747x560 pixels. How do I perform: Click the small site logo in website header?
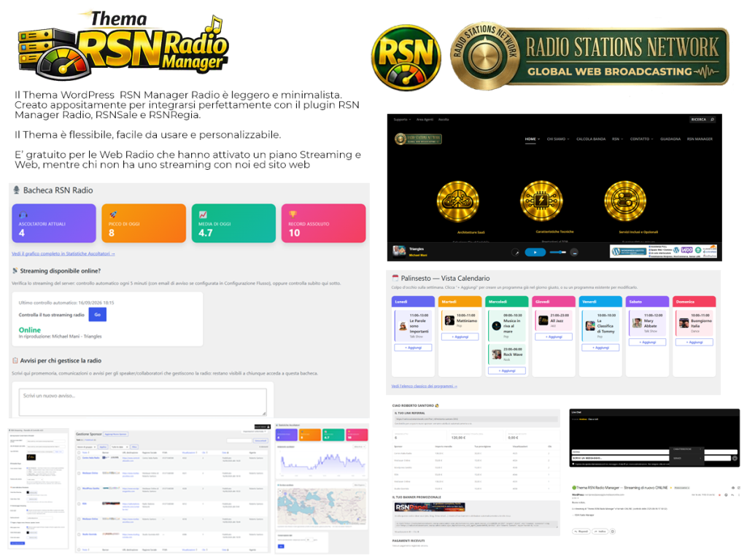(418, 139)
